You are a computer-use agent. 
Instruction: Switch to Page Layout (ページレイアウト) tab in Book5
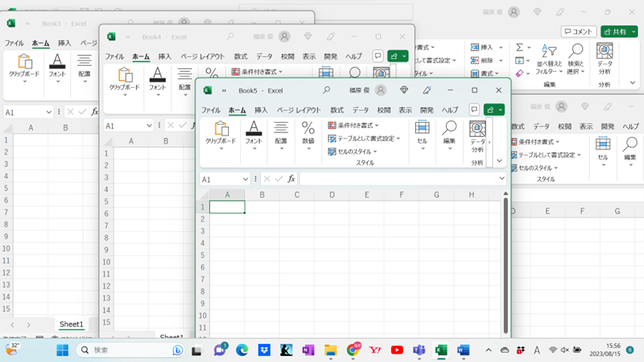pos(299,110)
